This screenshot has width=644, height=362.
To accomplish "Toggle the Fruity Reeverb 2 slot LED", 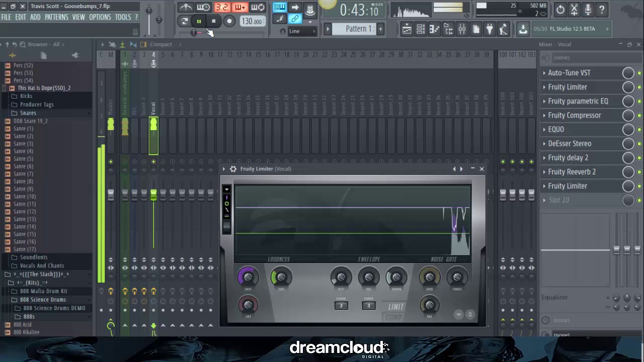I will 639,171.
